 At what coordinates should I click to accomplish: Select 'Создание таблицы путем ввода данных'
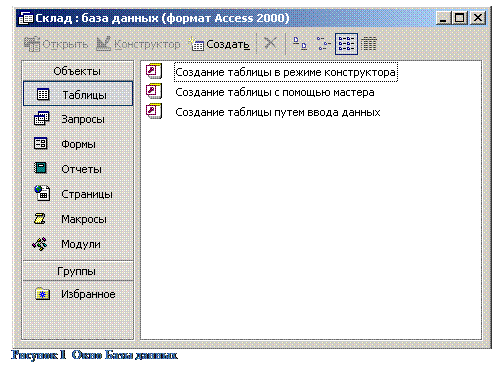(278, 112)
